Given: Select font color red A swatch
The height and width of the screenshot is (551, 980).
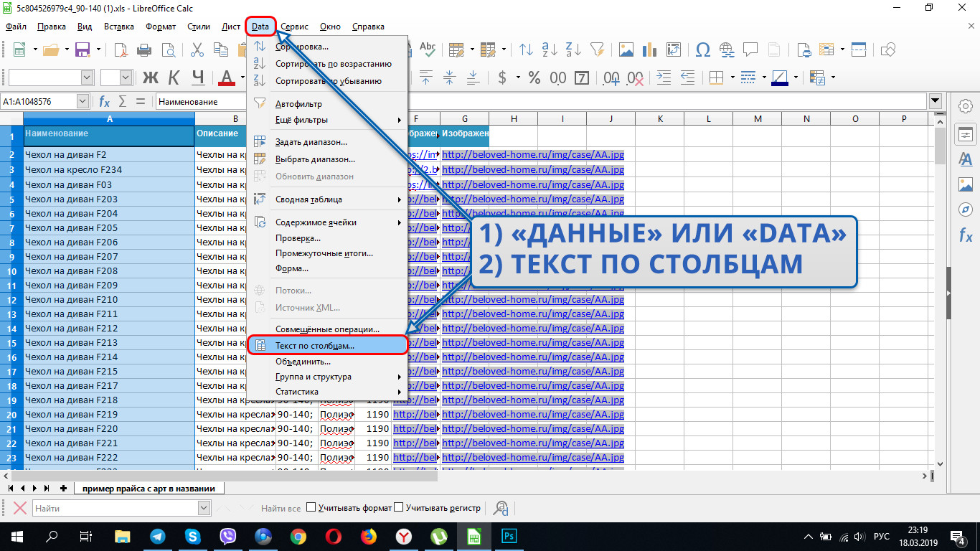Looking at the screenshot, I should 227,77.
